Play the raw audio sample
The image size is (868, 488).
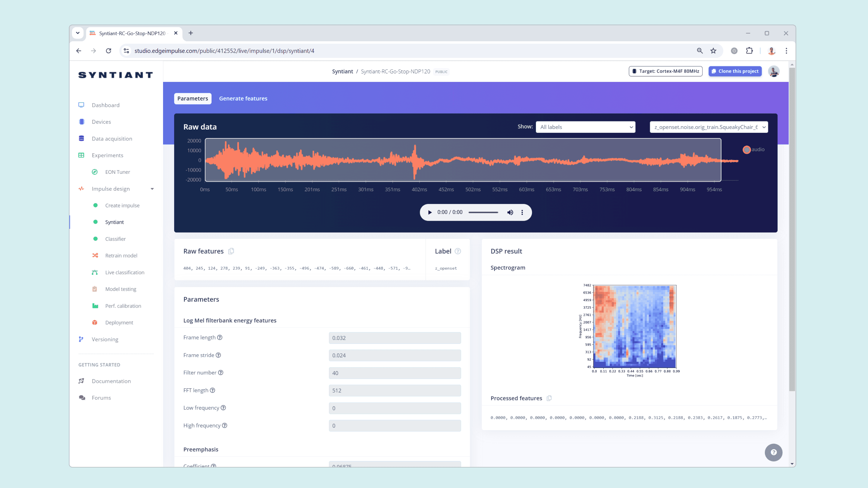click(x=429, y=212)
